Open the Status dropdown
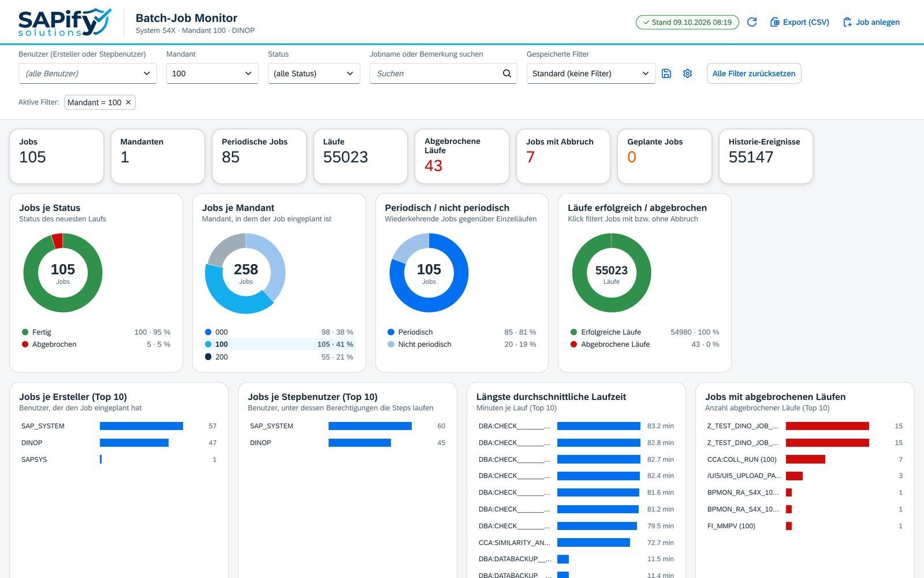 tap(314, 73)
